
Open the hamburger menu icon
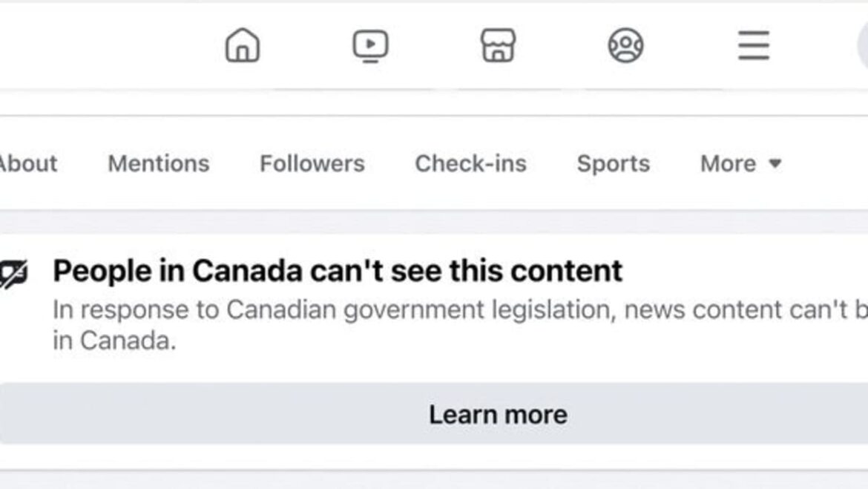[754, 45]
